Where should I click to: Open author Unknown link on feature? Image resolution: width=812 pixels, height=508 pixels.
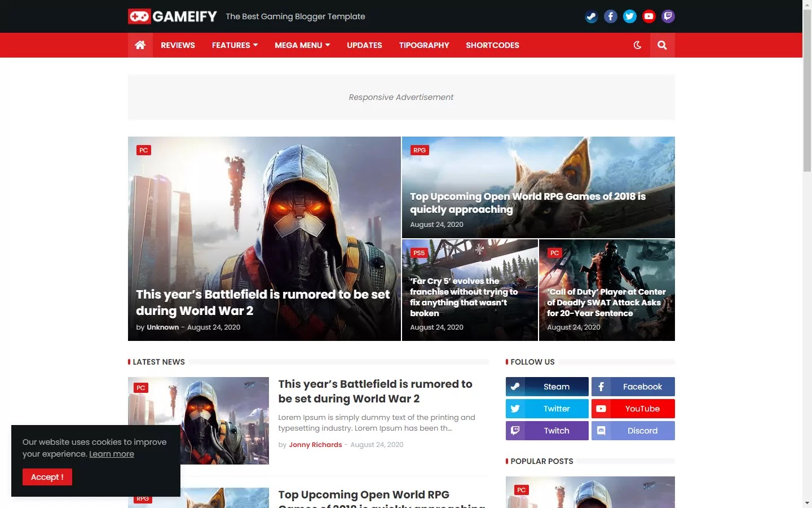[162, 327]
